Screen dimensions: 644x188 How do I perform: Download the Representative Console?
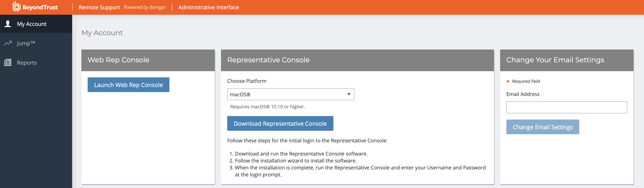(x=280, y=123)
